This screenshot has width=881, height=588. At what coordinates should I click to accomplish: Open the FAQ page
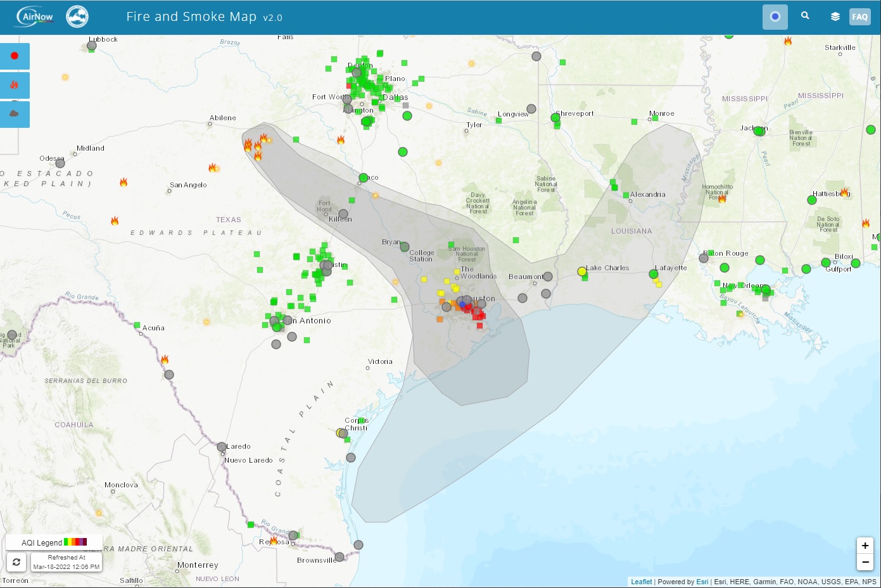point(859,16)
